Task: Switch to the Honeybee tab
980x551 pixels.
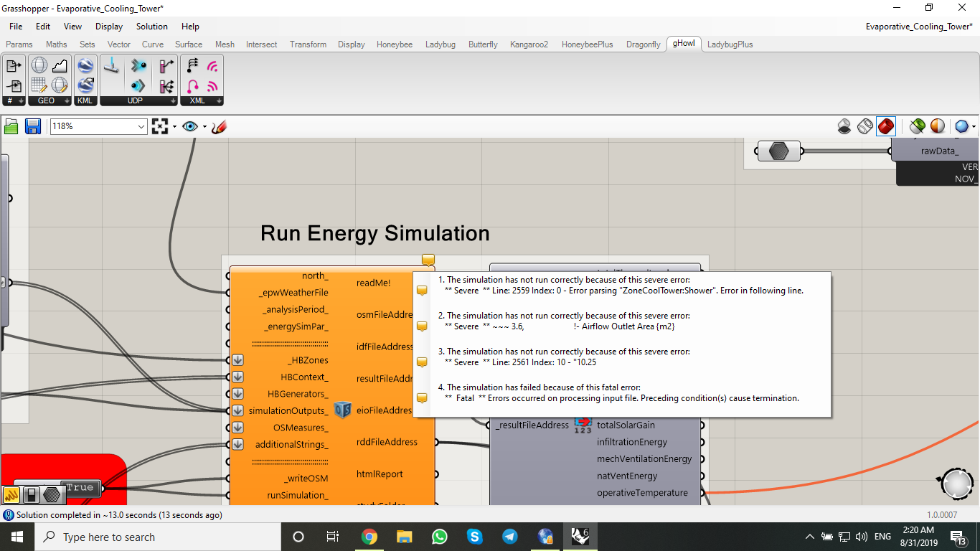Action: 394,44
